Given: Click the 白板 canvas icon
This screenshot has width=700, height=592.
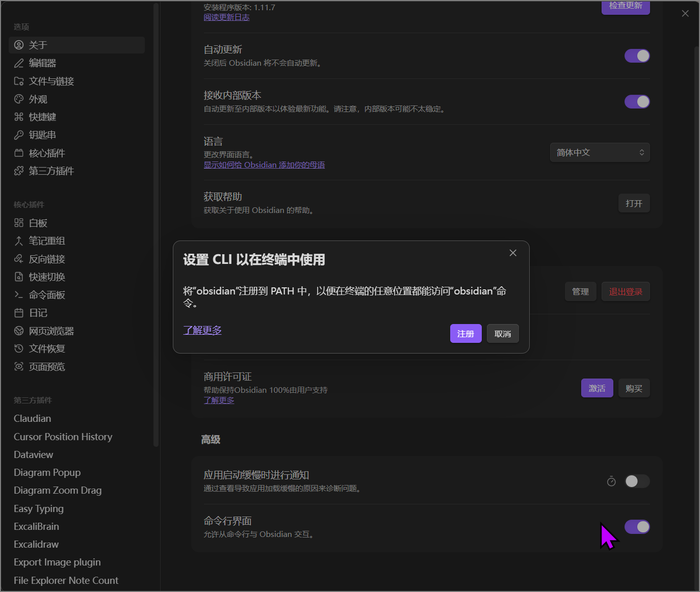Looking at the screenshot, I should (19, 223).
